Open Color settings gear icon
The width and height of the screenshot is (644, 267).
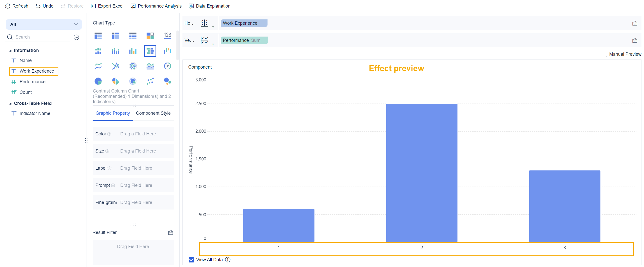pyautogui.click(x=109, y=134)
